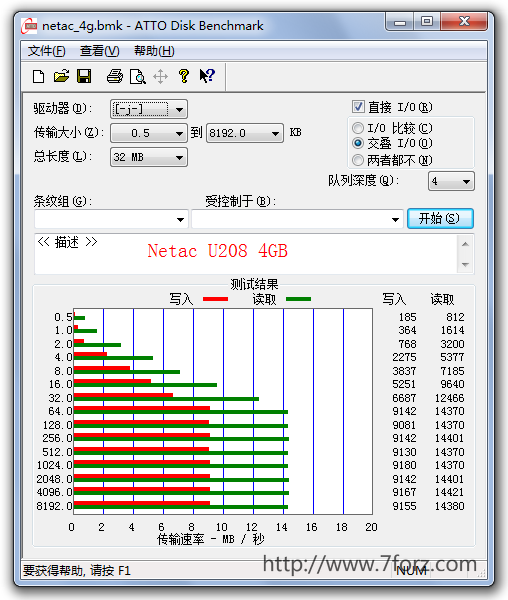Minimize the ATTO Disk Benchmark window
The image size is (508, 600).
[400, 22]
